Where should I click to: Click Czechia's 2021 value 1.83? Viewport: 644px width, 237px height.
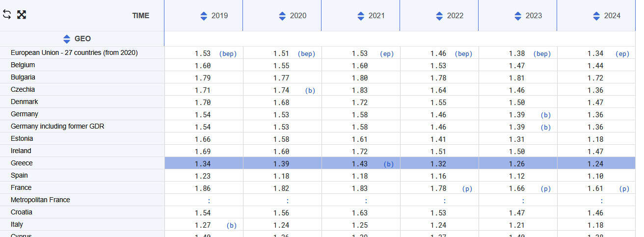(360, 90)
